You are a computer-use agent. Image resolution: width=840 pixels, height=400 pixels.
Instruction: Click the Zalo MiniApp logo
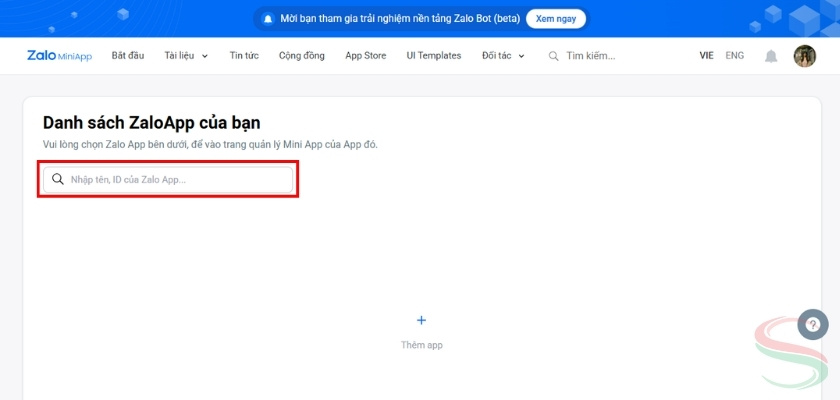(x=59, y=56)
